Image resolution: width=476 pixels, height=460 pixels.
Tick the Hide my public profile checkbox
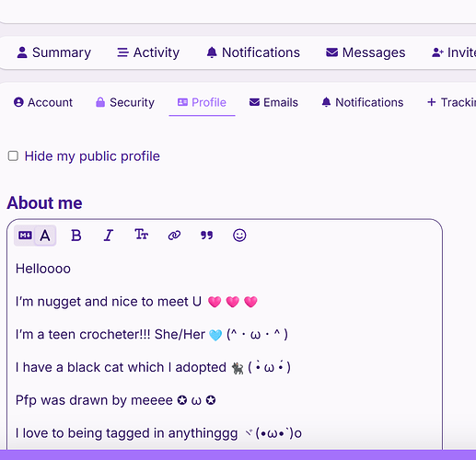pyautogui.click(x=13, y=155)
